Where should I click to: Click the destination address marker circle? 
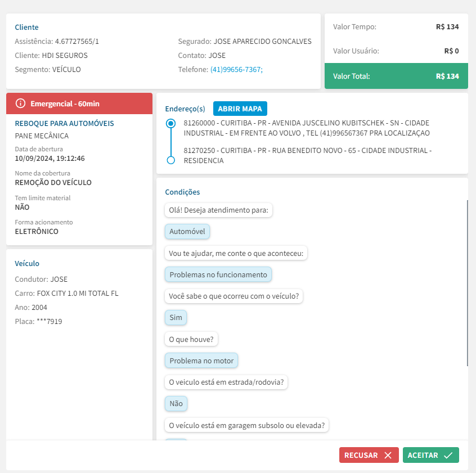pyautogui.click(x=171, y=160)
